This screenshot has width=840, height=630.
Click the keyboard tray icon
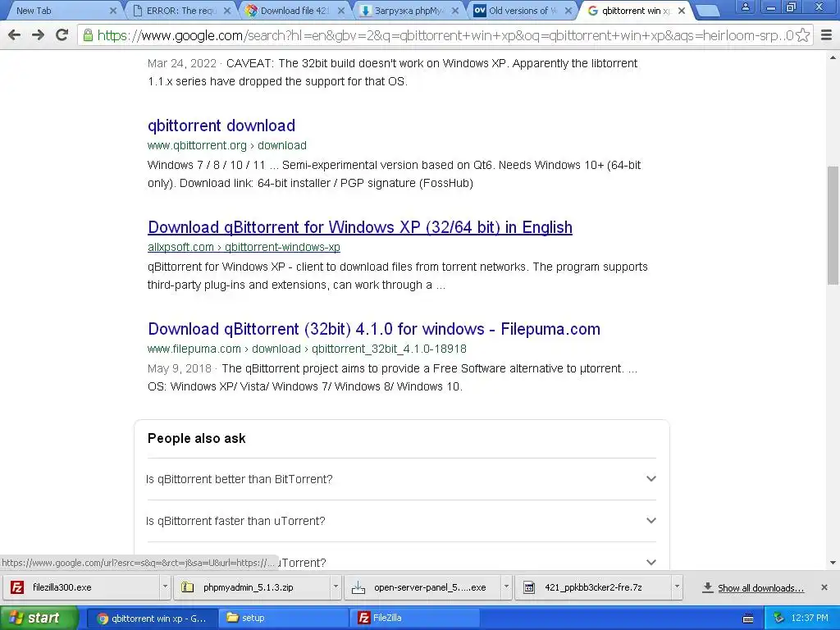748,619
